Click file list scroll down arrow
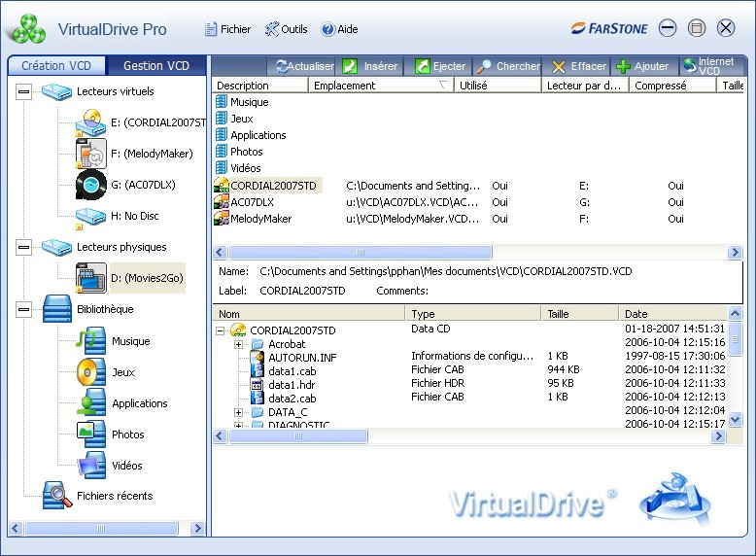 [x=735, y=419]
